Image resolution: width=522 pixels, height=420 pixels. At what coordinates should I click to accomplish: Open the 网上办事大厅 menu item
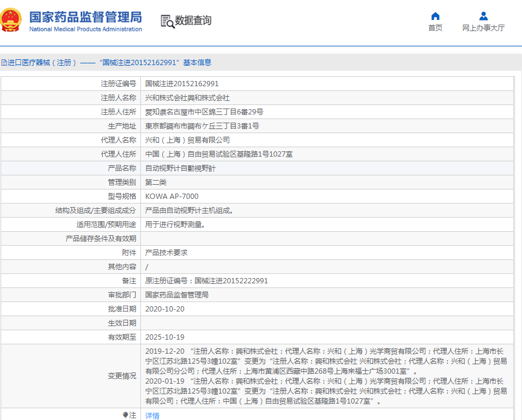[483, 28]
